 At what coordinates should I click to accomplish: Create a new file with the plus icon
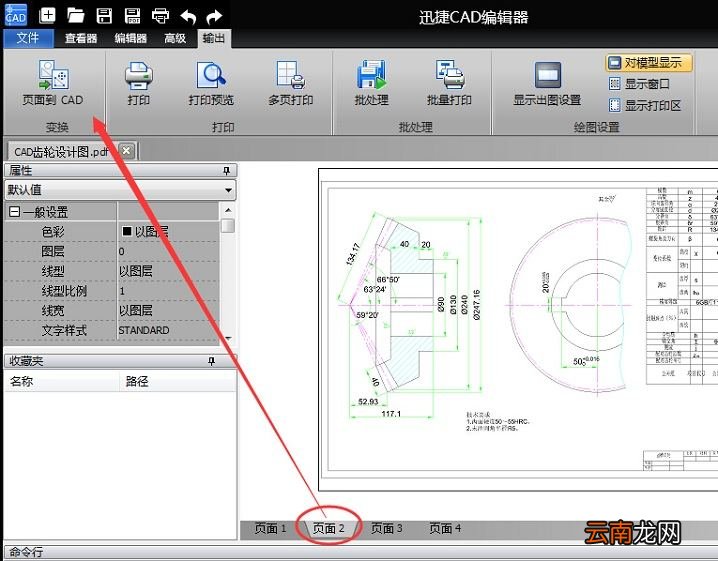click(x=47, y=15)
